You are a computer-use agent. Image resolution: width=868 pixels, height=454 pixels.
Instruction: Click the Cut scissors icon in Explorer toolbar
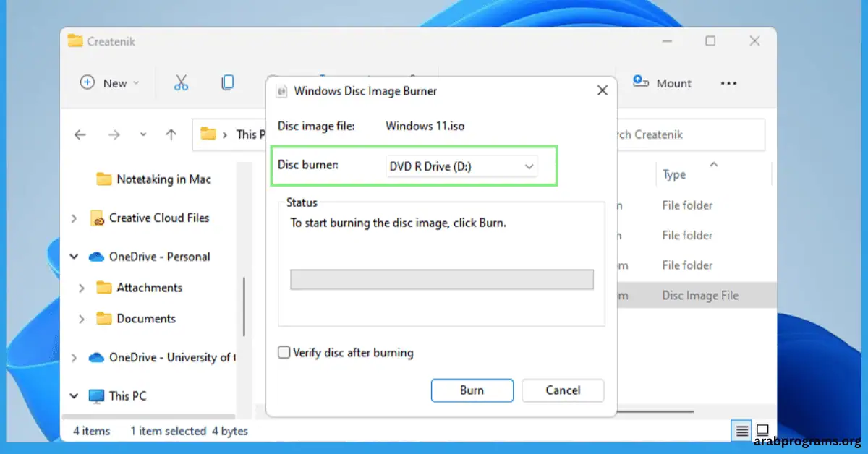coord(181,82)
